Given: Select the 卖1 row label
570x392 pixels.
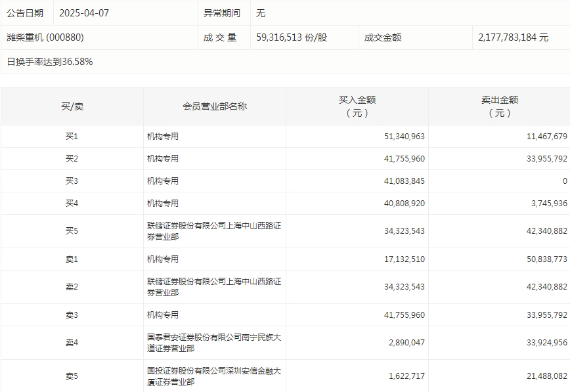Looking at the screenshot, I should click(69, 258).
